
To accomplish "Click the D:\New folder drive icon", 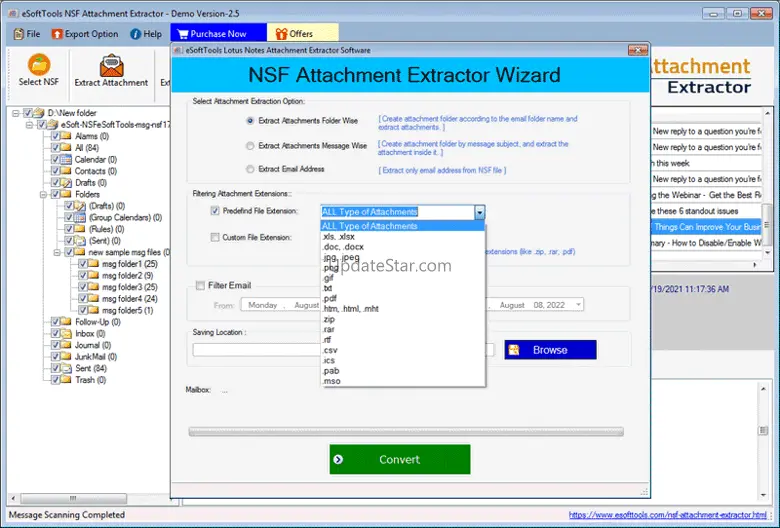I will [39, 113].
